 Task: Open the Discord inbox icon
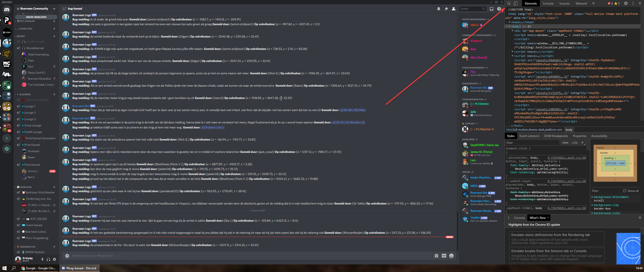tap(491, 9)
